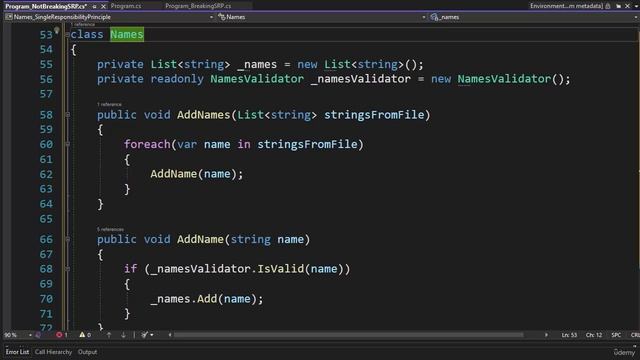The width and height of the screenshot is (640, 360).
Task: Go to previous issue with the up arrow
Action: (109, 335)
